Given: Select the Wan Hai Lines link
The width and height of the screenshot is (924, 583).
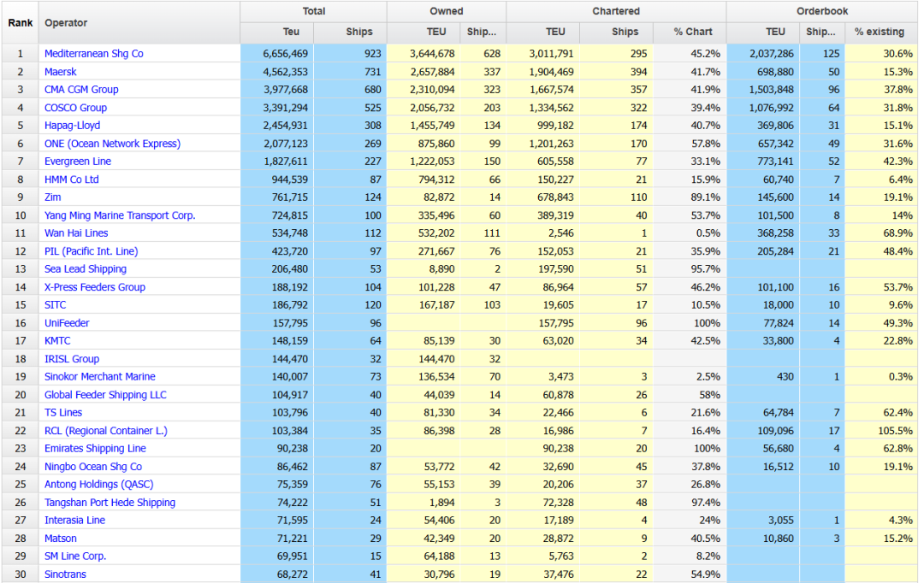Looking at the screenshot, I should pos(76,233).
